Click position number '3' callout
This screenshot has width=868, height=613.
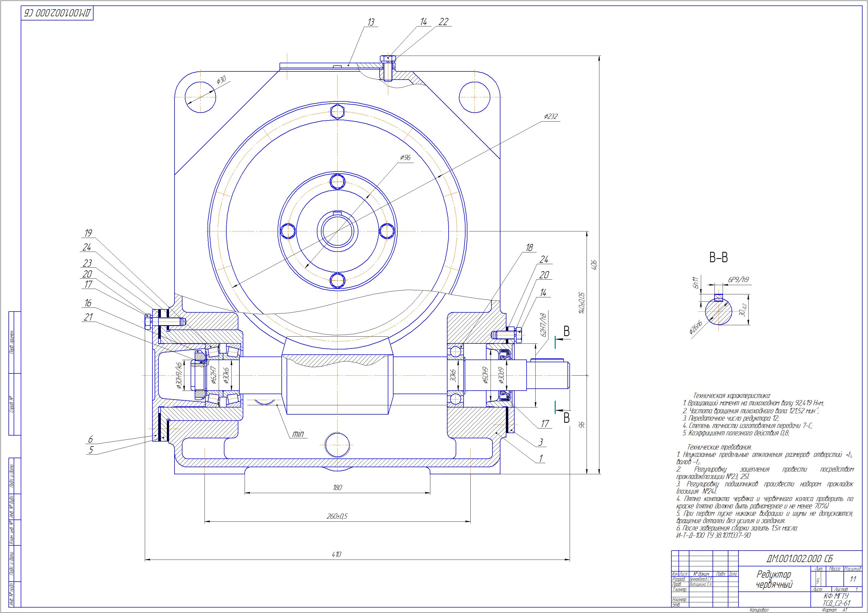541,442
